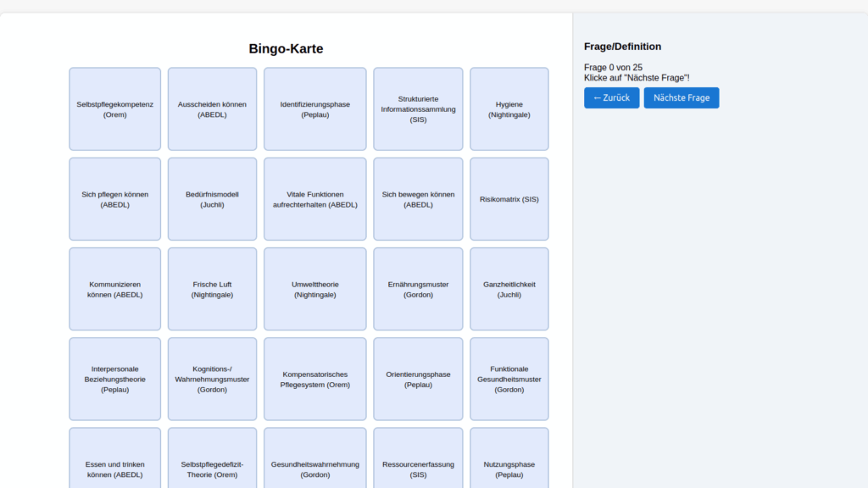Click the Nächste Frage button
The image size is (868, 488).
tap(681, 97)
